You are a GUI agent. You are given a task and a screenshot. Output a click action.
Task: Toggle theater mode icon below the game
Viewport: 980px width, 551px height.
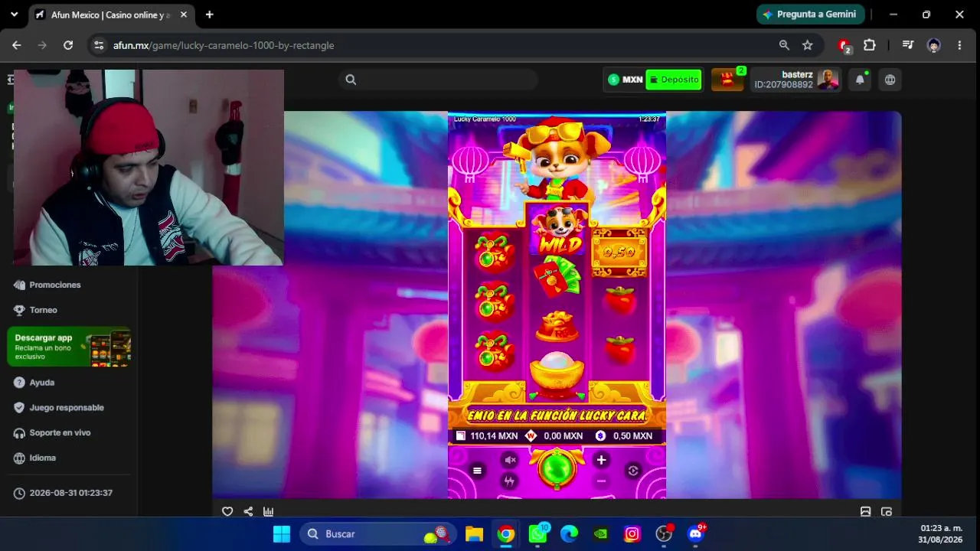(866, 512)
